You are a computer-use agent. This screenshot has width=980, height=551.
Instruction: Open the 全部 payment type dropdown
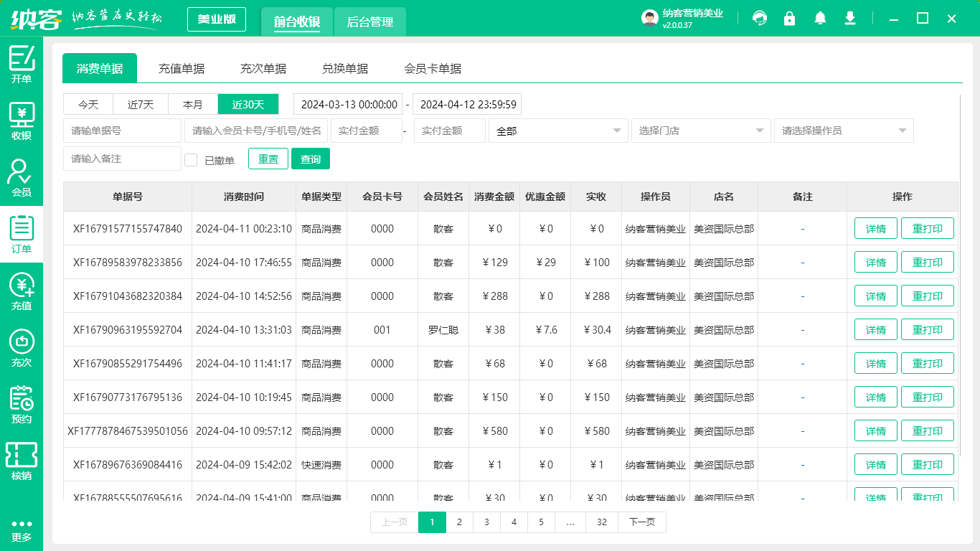click(558, 131)
